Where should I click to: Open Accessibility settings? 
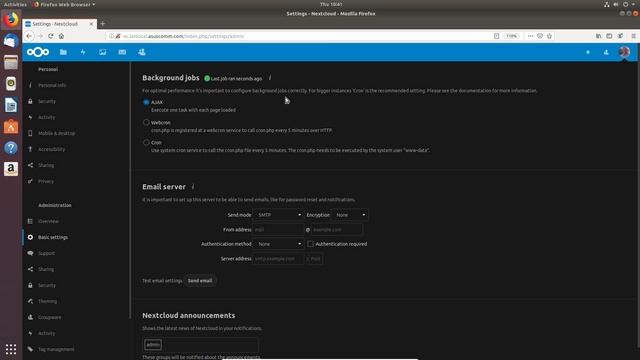pos(51,149)
